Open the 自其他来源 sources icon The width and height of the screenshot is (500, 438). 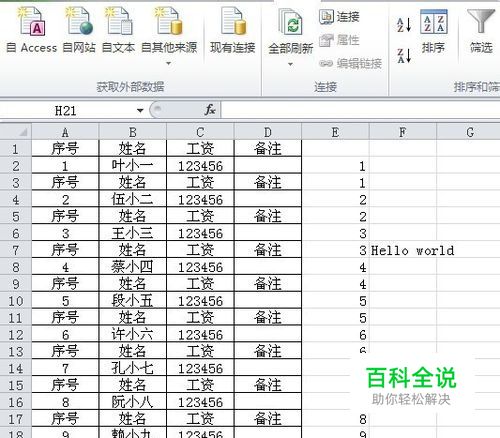pos(169,22)
